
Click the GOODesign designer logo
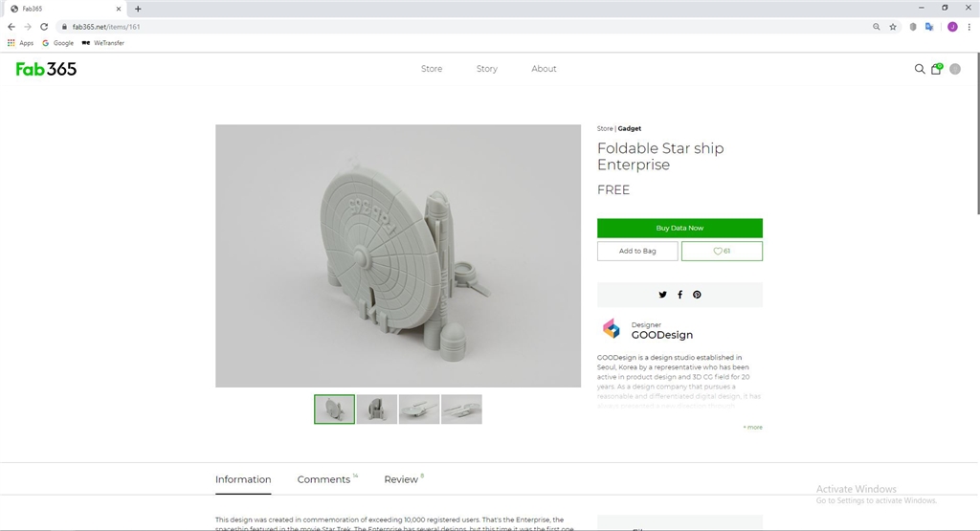(611, 329)
